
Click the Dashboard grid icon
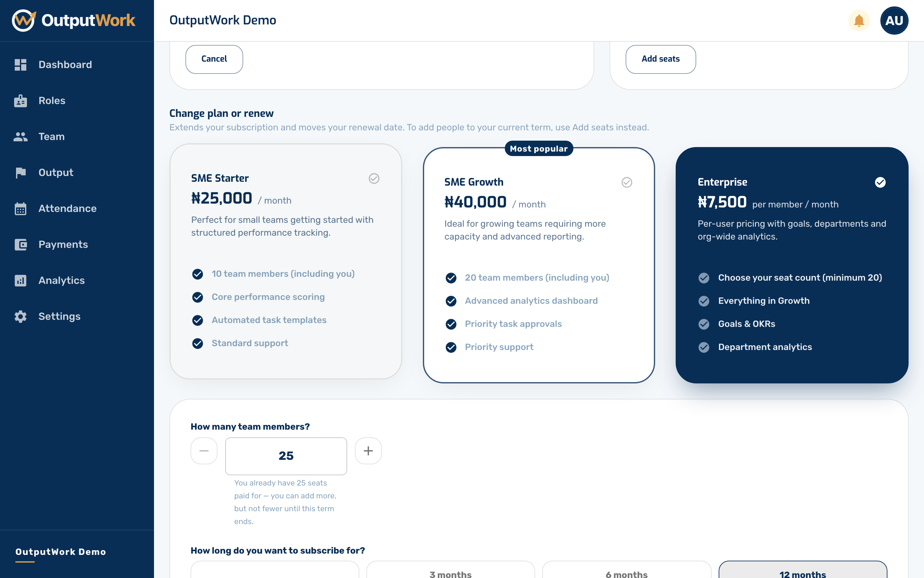21,65
